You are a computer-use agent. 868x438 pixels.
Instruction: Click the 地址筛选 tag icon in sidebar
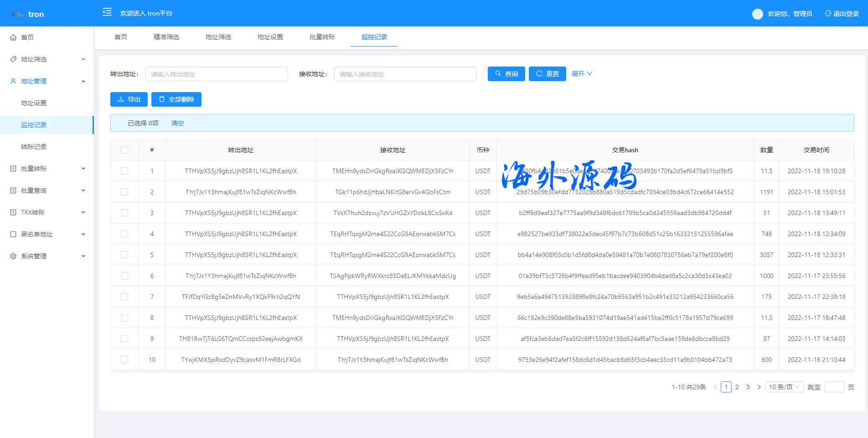[x=13, y=59]
